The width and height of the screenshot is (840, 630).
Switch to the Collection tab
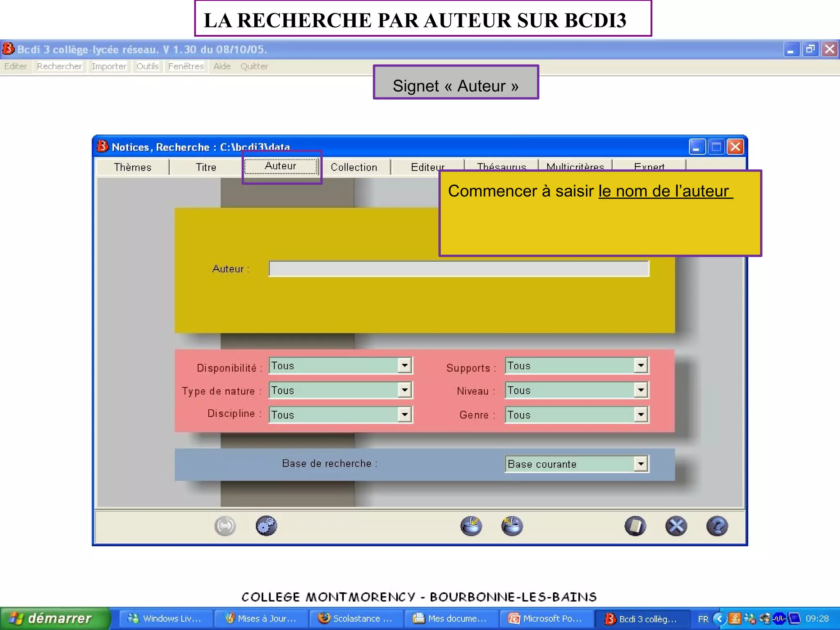tap(354, 167)
